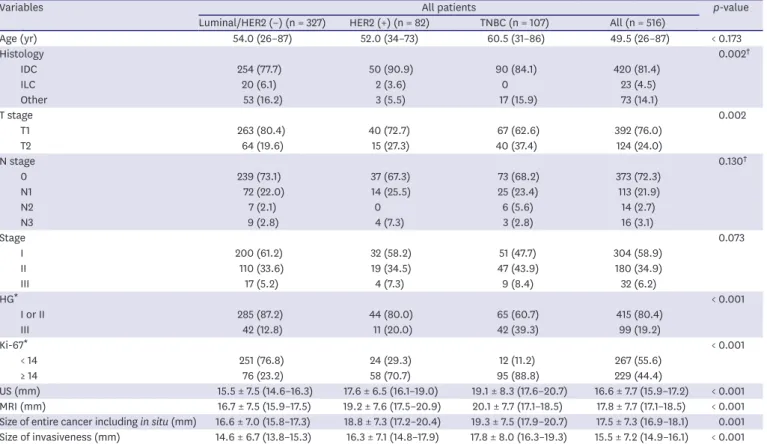This screenshot has height=444, width=767.
Task: Click the 'N1' row label
Action: 26,192
